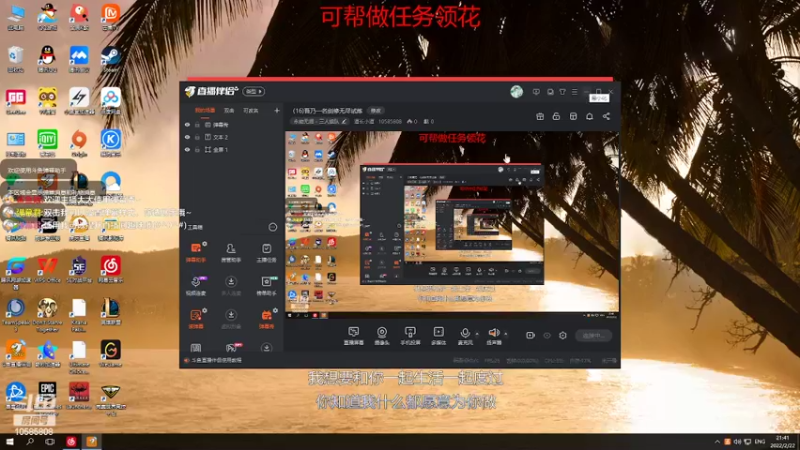The image size is (800, 450).
Task: Launch the 视频连麦 tool
Action: [196, 285]
